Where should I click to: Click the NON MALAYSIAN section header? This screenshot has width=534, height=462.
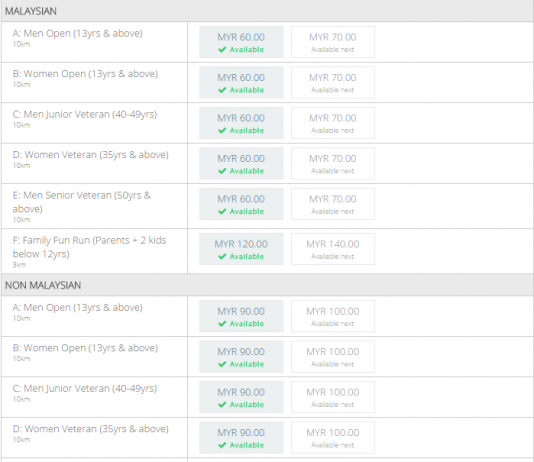[x=267, y=285]
